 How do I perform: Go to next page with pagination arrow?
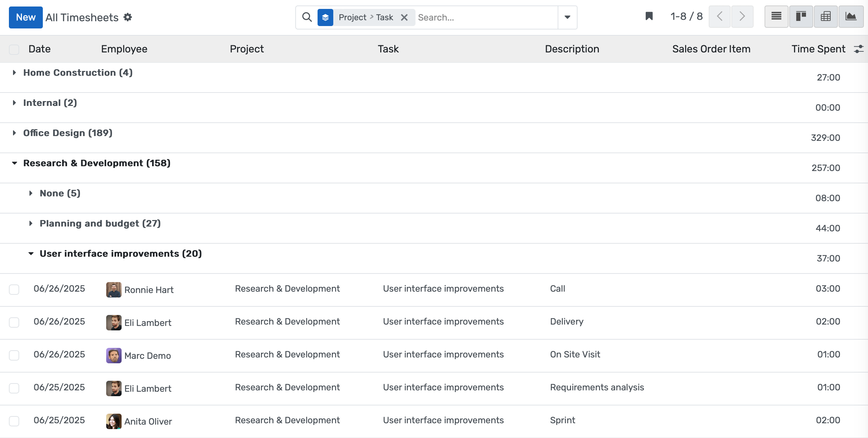(742, 16)
